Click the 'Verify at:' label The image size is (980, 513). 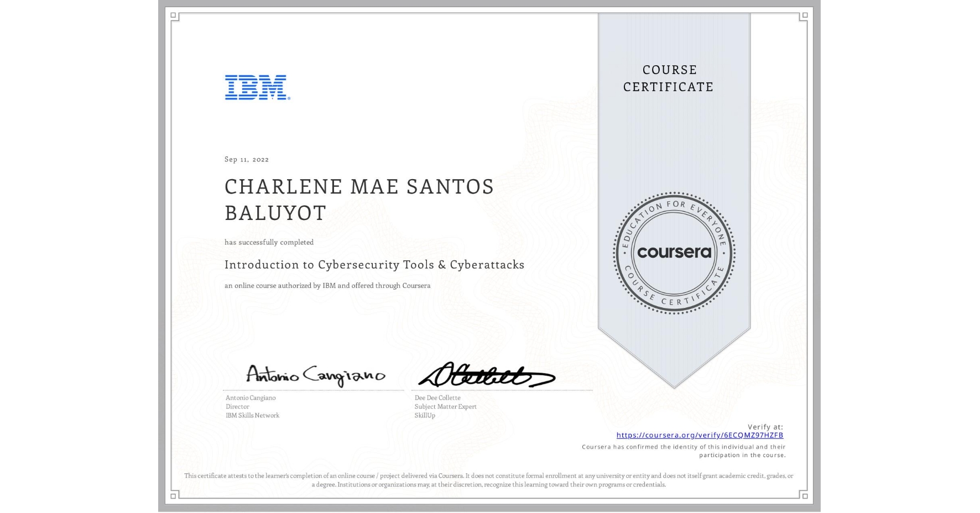tap(765, 427)
